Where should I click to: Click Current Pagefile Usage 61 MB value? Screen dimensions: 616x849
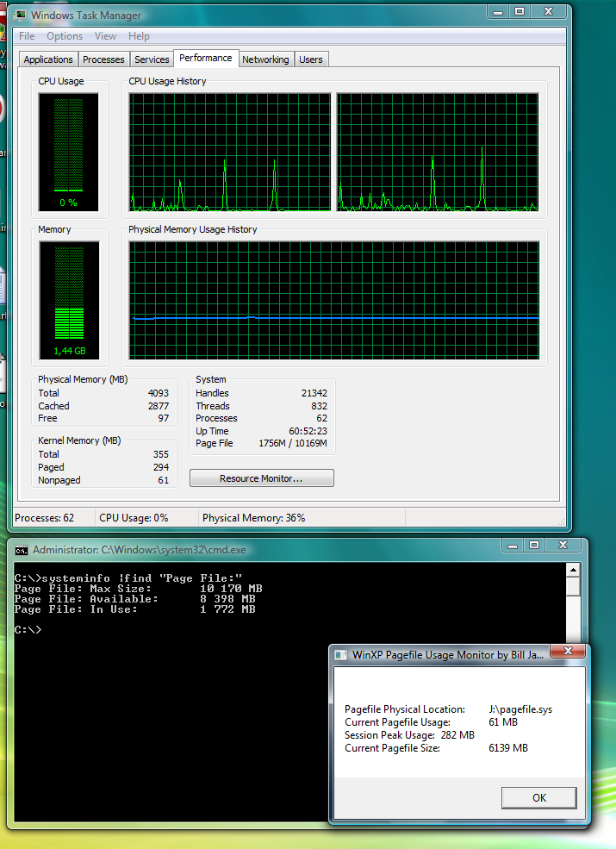503,722
